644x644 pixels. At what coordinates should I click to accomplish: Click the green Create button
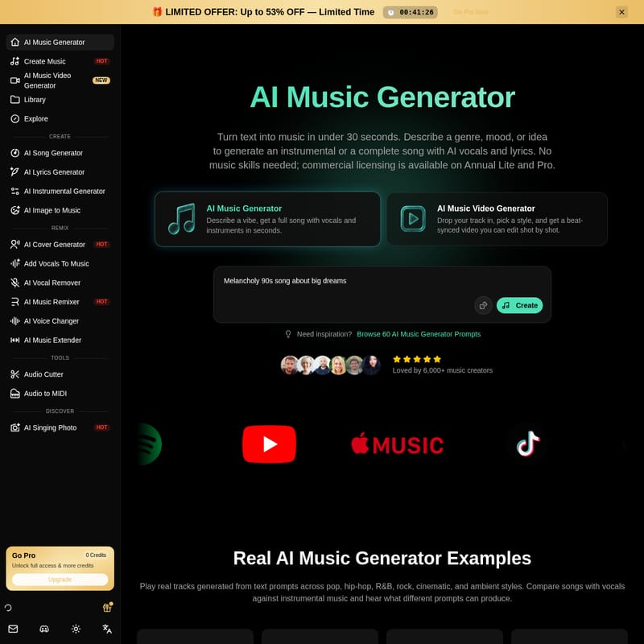click(519, 305)
